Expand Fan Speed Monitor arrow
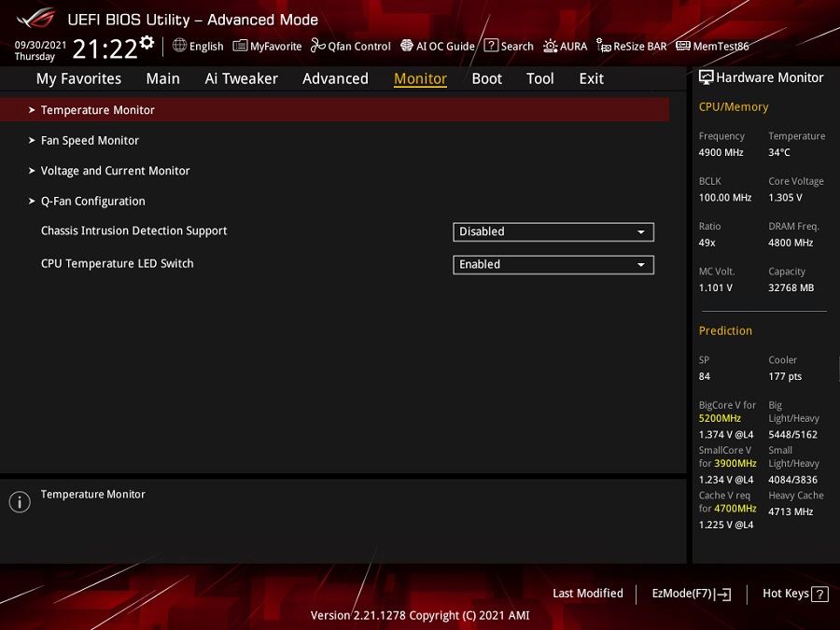Viewport: 840px width, 630px height. 32,140
